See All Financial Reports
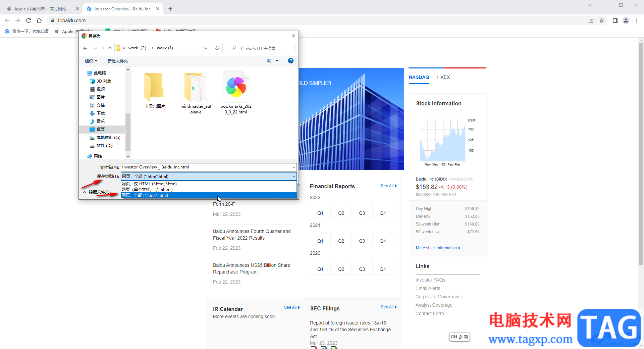Image resolution: width=644 pixels, height=349 pixels. click(x=389, y=186)
